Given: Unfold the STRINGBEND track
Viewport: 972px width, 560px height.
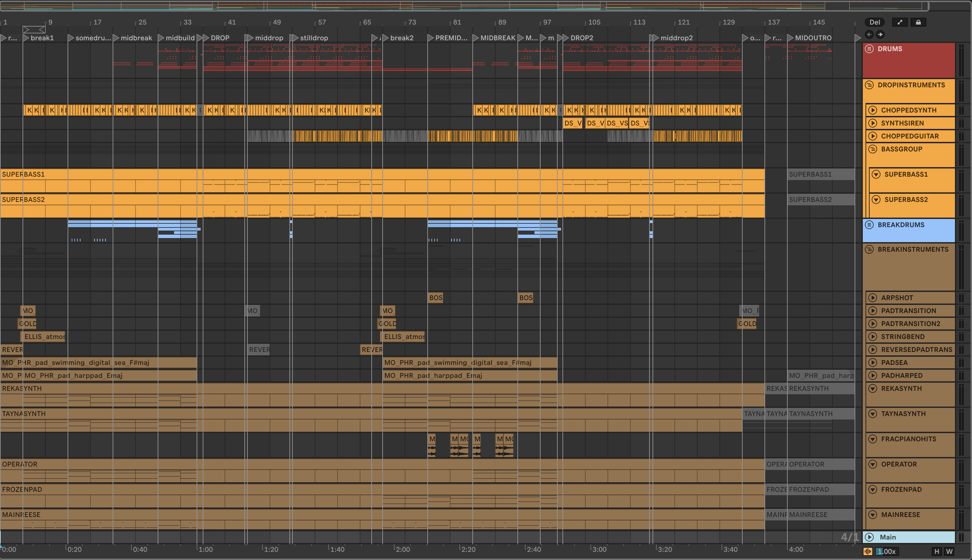Looking at the screenshot, I should tap(873, 337).
